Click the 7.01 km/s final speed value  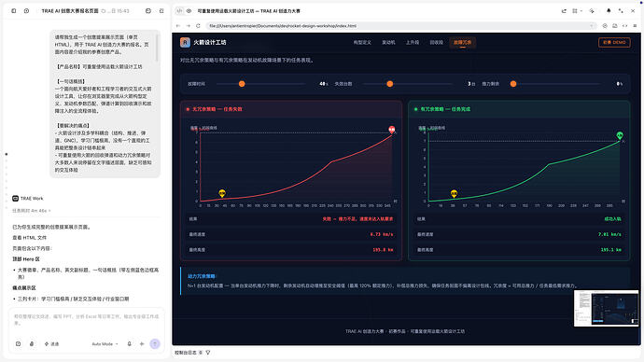[609, 234]
